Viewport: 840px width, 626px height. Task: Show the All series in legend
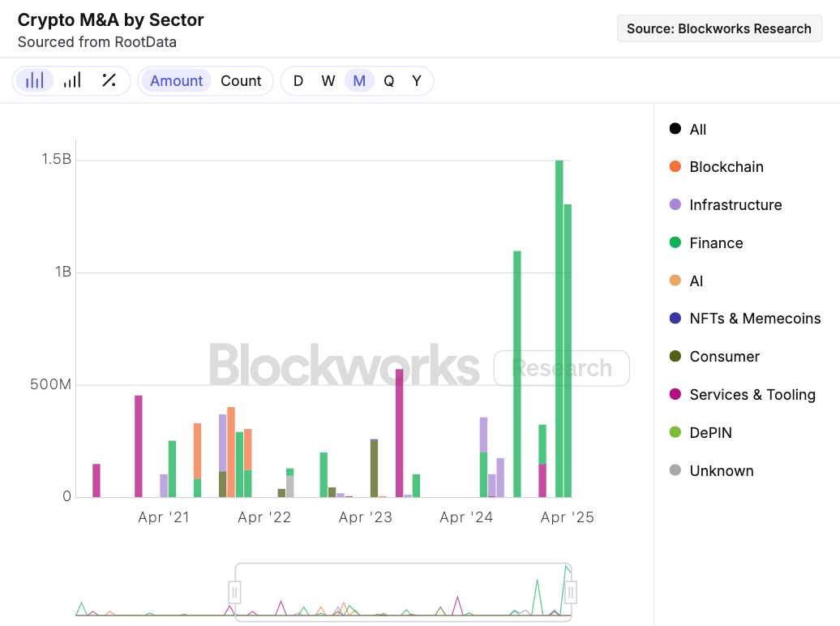click(675, 129)
